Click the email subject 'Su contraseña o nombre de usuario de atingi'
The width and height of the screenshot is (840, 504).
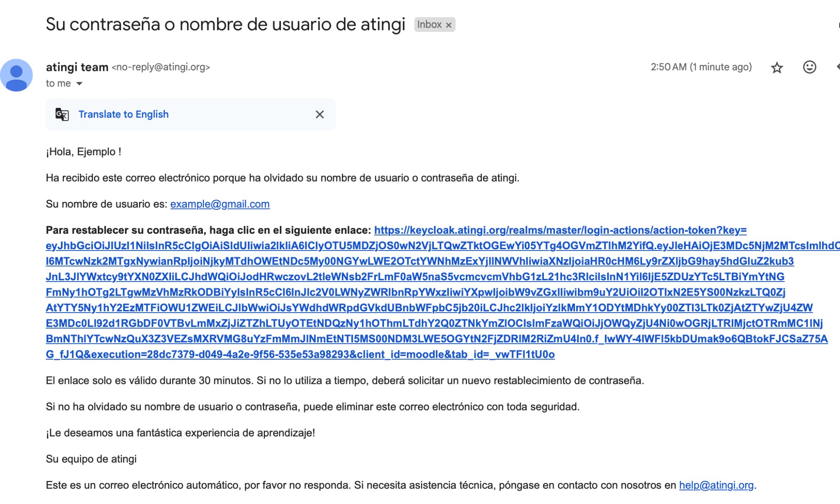tap(225, 24)
